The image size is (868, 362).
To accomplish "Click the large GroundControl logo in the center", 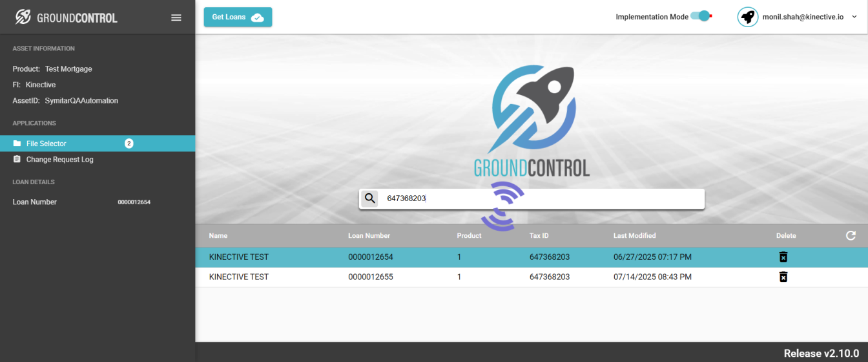I will pos(532,121).
